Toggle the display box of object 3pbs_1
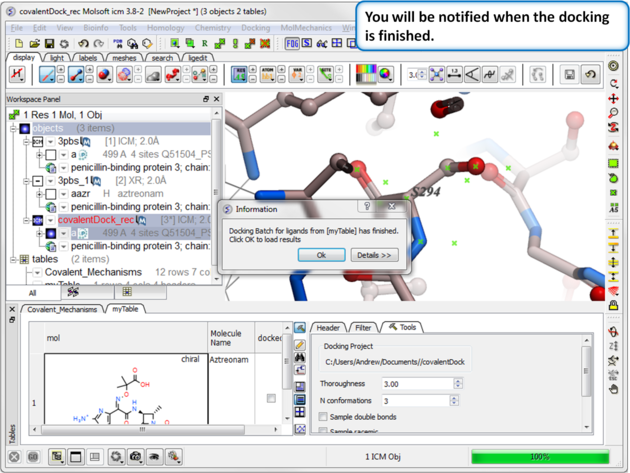Viewport: 630px width, 473px height. pos(37,181)
